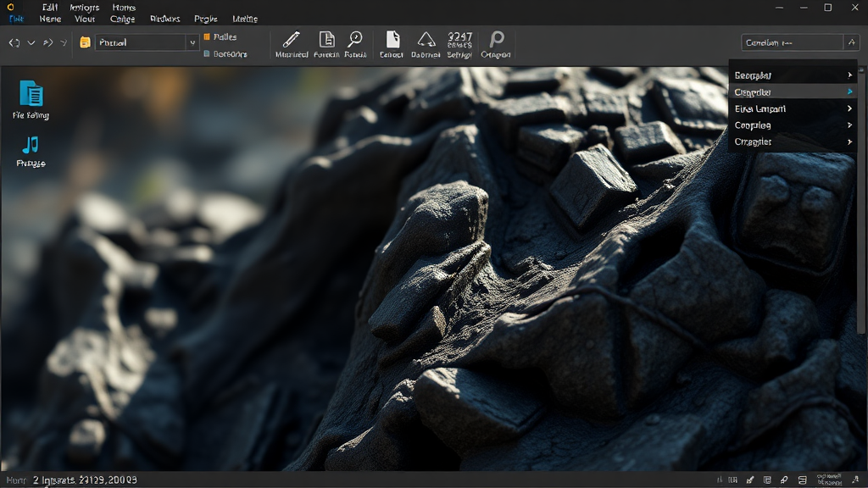Expand the 'Eira Lmpari' submenu arrow
The image size is (868, 488).
849,108
